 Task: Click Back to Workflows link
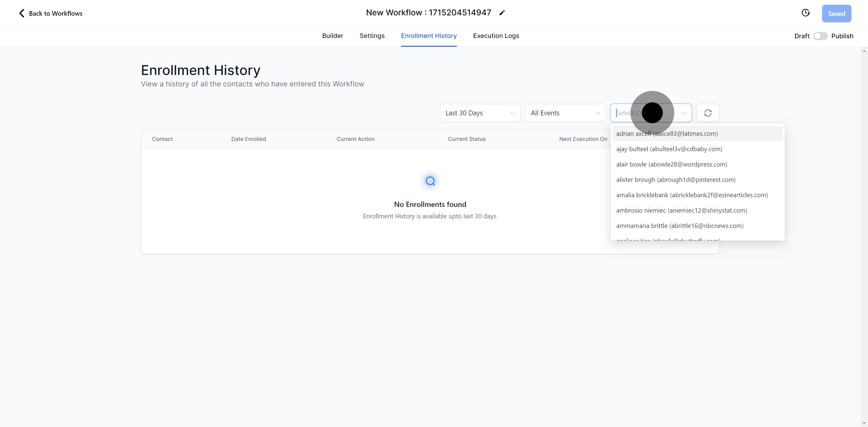coord(55,14)
